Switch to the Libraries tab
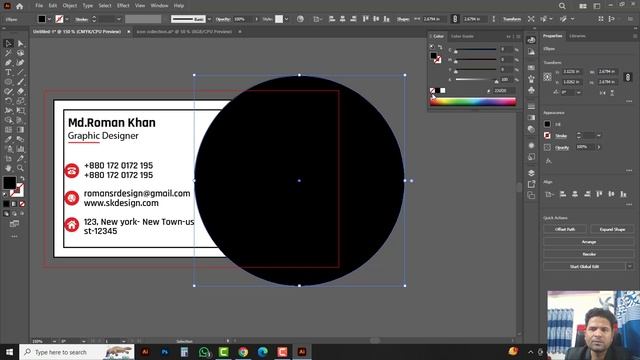 [577, 36]
